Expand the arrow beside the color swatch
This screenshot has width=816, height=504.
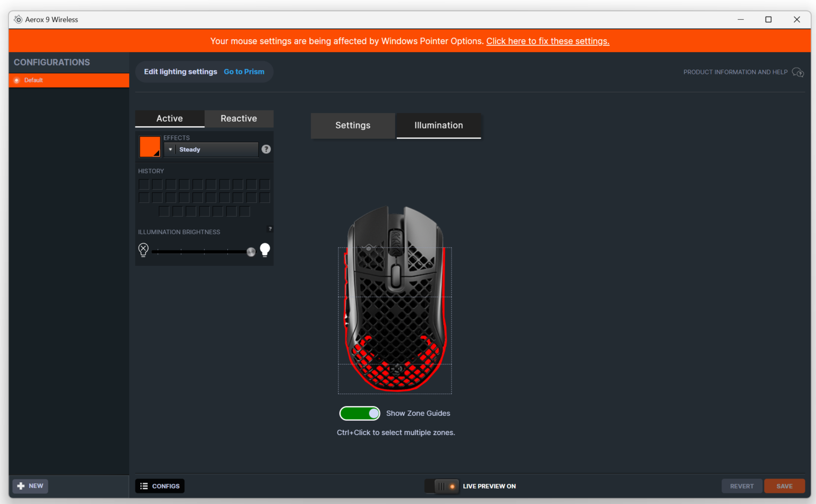[169, 149]
